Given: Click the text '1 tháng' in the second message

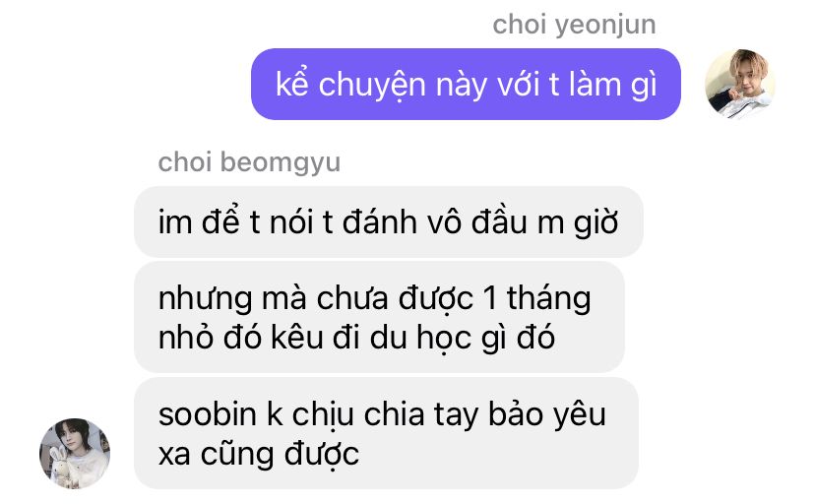Looking at the screenshot, I should pyautogui.click(x=536, y=299).
